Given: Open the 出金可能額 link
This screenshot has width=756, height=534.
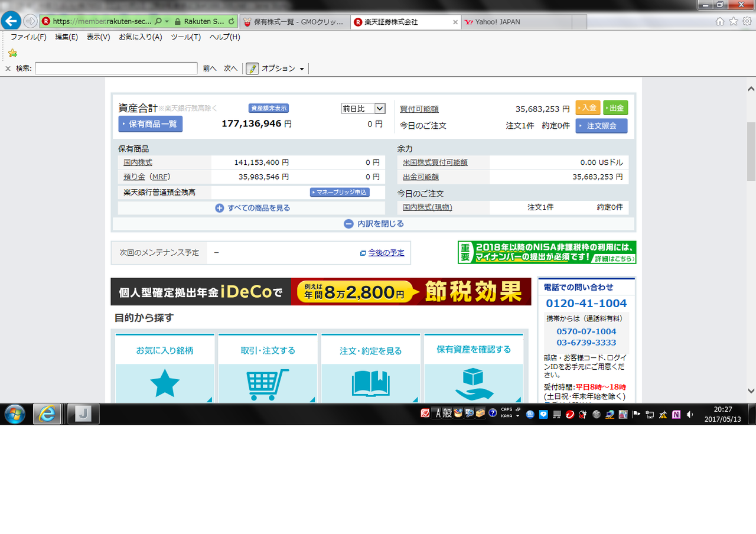Looking at the screenshot, I should tap(421, 177).
